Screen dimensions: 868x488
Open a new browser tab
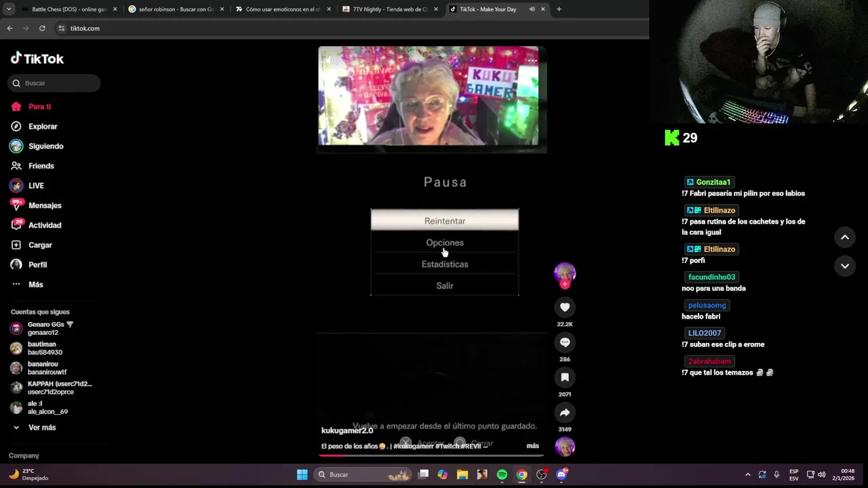click(x=559, y=9)
